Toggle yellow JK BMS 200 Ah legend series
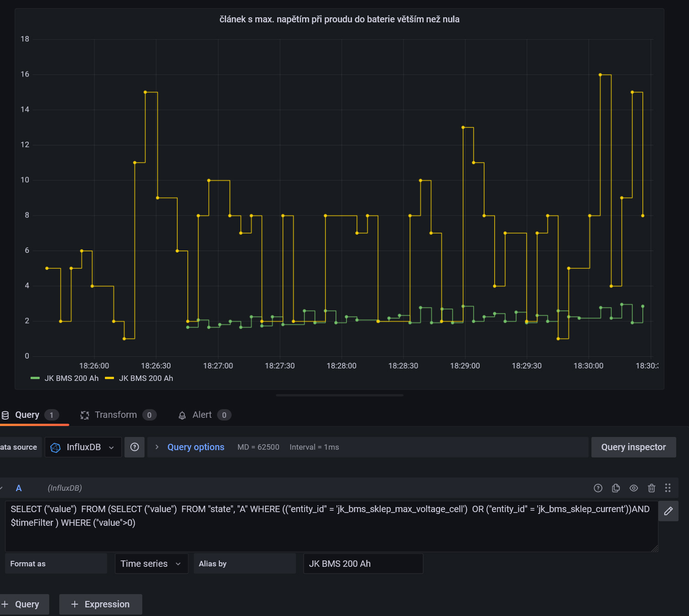This screenshot has width=689, height=616. click(145, 378)
